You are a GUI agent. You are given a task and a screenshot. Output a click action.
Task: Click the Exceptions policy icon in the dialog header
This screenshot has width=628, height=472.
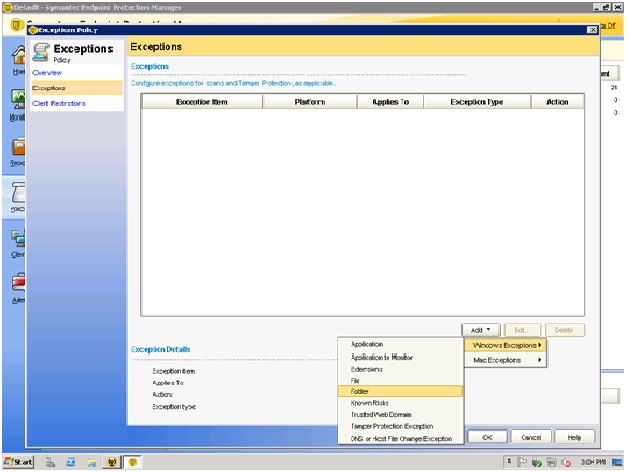(41, 52)
